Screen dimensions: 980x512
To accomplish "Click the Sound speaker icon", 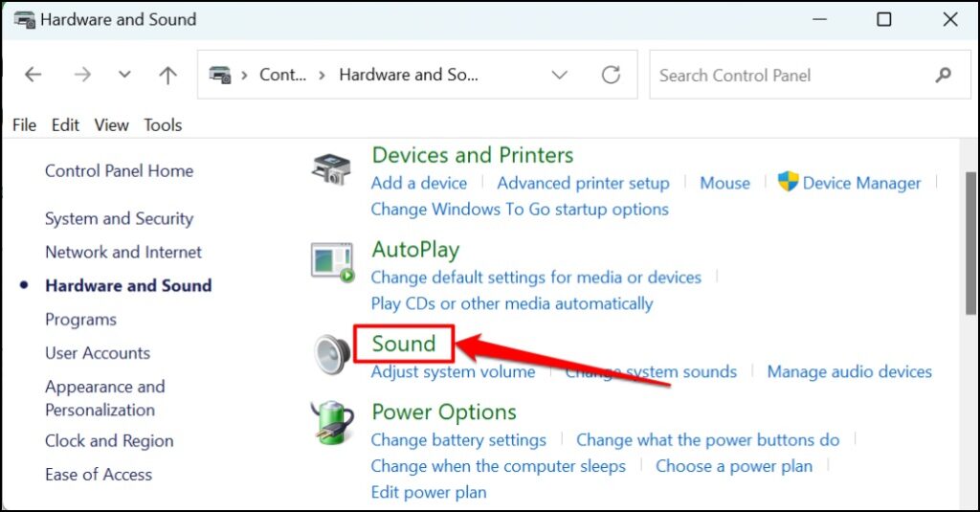I will [x=332, y=354].
